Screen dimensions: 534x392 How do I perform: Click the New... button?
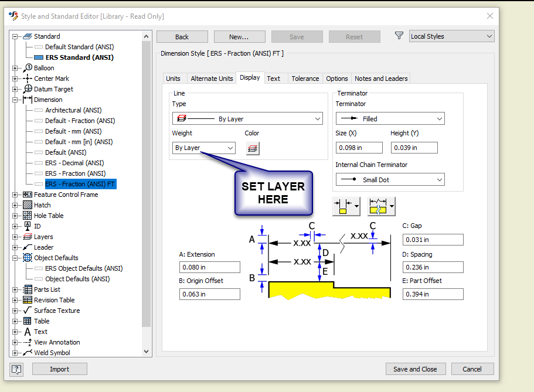(x=239, y=37)
